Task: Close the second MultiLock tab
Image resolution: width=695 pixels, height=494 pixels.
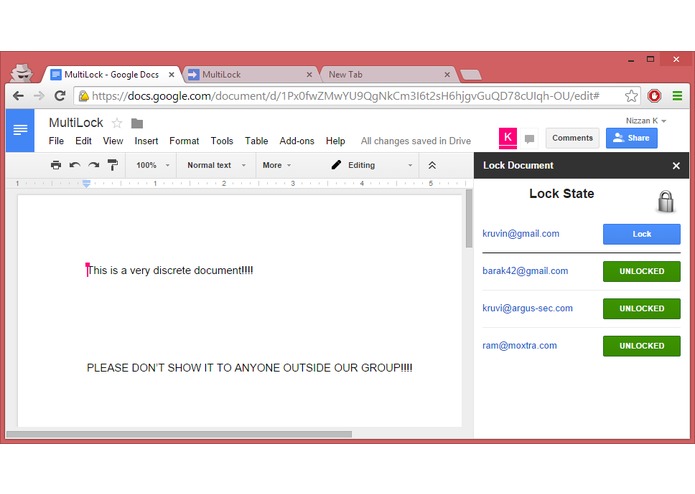Action: point(309,75)
